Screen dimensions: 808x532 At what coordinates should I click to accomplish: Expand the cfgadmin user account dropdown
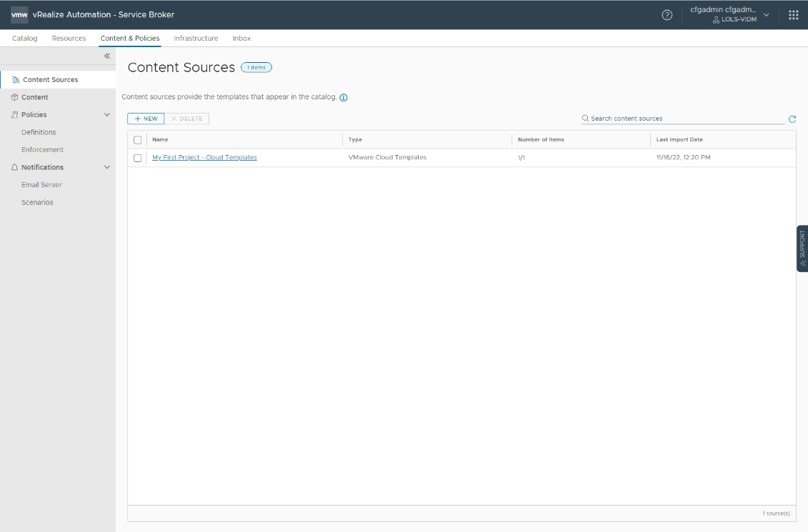tap(767, 15)
